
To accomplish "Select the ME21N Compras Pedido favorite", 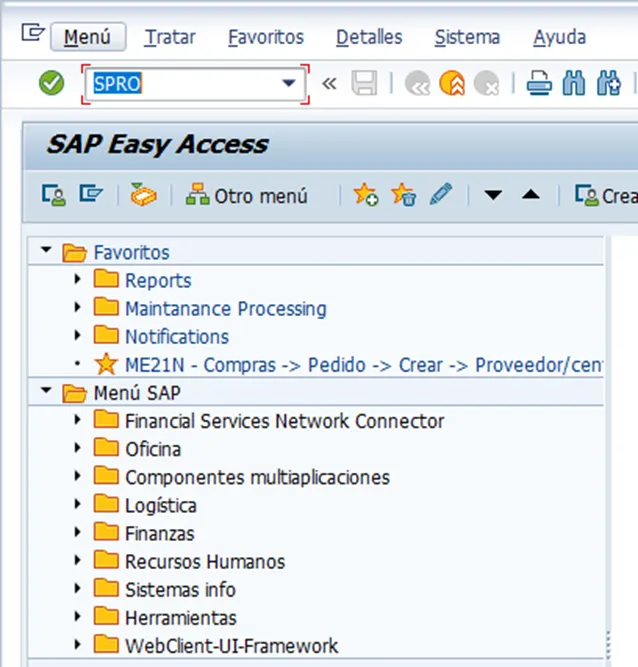I will (x=364, y=365).
